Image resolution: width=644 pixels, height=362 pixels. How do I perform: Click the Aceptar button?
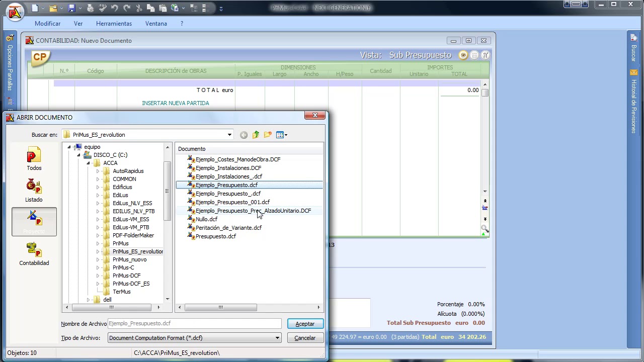coord(305,324)
